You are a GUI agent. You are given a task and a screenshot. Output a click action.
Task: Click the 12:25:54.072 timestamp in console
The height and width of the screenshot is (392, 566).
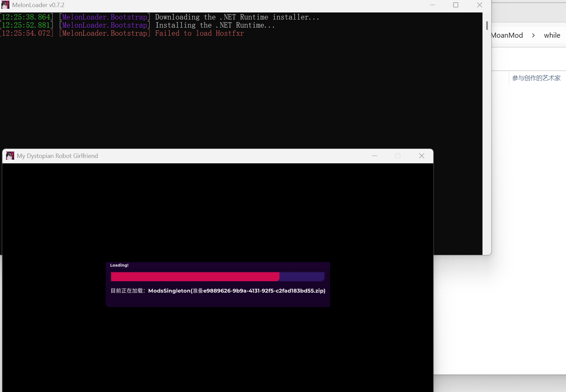pyautogui.click(x=27, y=33)
